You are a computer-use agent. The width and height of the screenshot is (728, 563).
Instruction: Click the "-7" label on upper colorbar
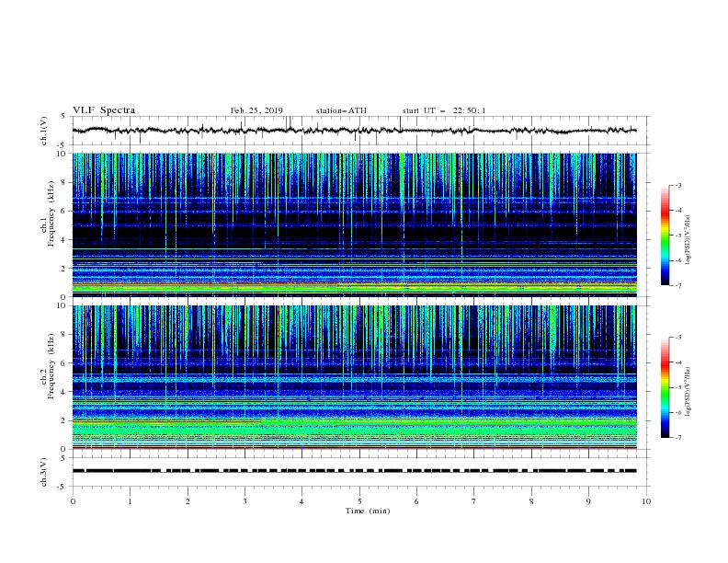(x=677, y=285)
